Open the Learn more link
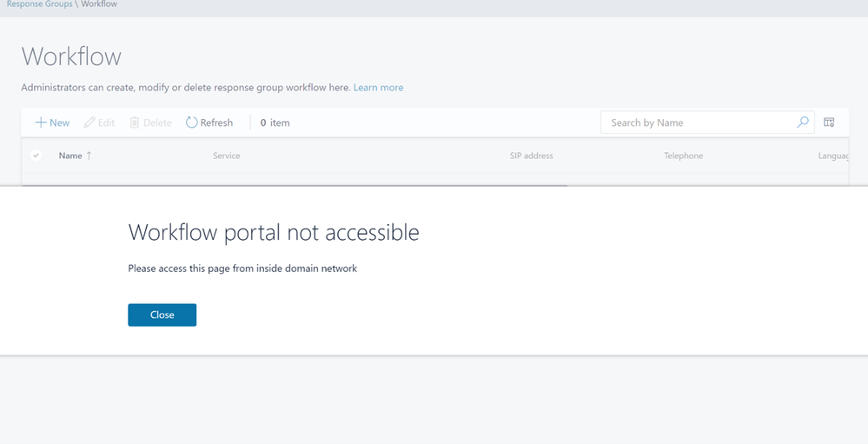This screenshot has height=444, width=868. pos(378,88)
